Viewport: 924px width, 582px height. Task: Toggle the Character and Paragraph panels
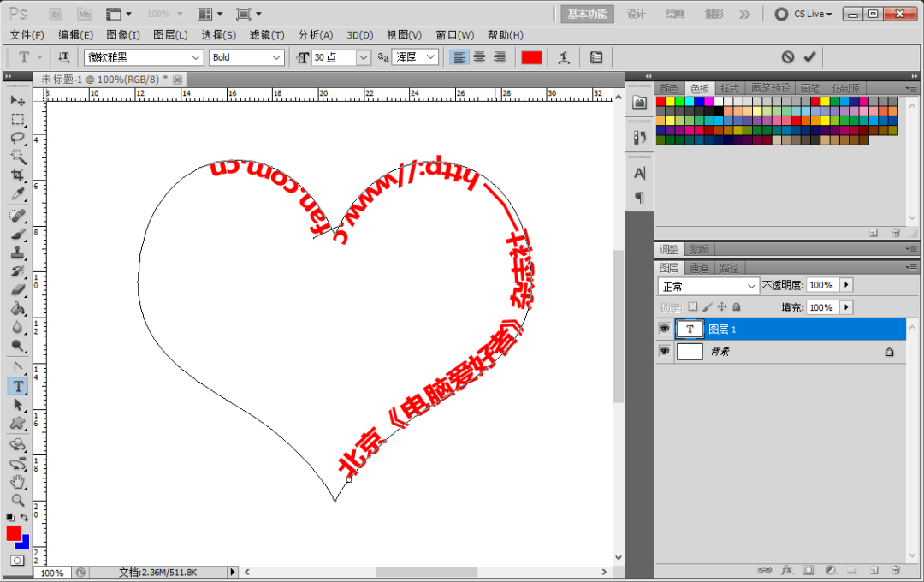click(596, 57)
